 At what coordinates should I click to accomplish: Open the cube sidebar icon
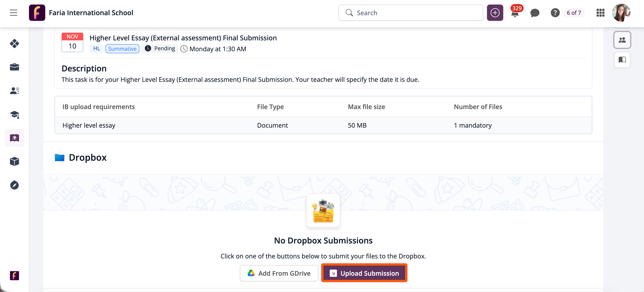coord(14,161)
